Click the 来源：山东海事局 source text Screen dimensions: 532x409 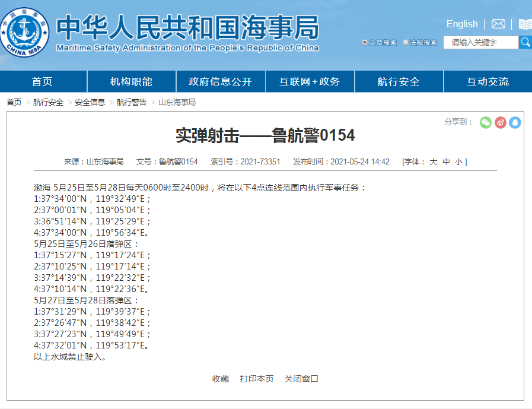(x=94, y=161)
